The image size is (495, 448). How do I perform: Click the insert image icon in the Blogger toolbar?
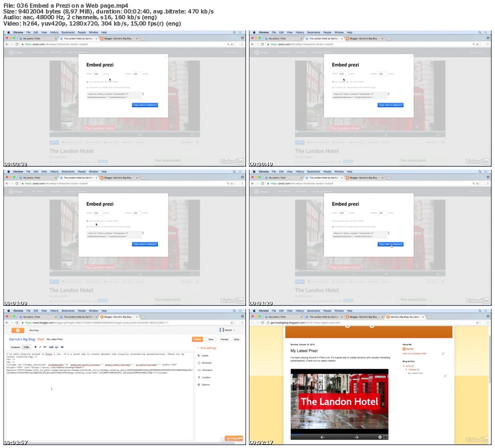(x=57, y=347)
